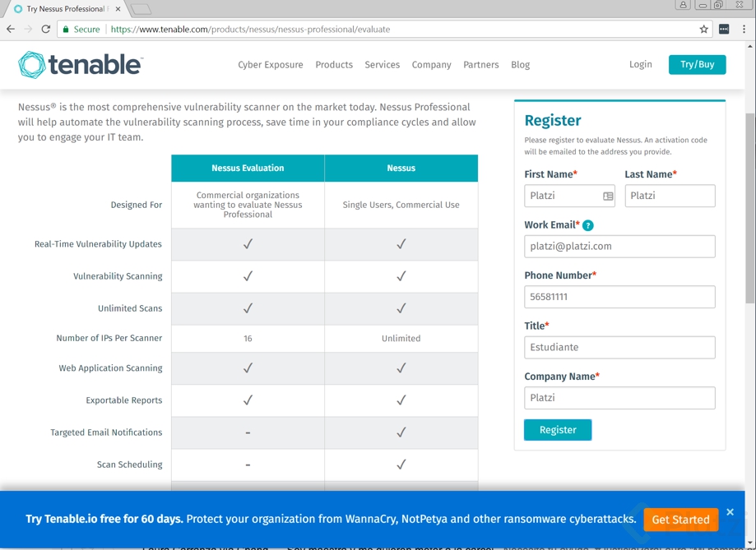Click the Tenable logo

pos(80,65)
